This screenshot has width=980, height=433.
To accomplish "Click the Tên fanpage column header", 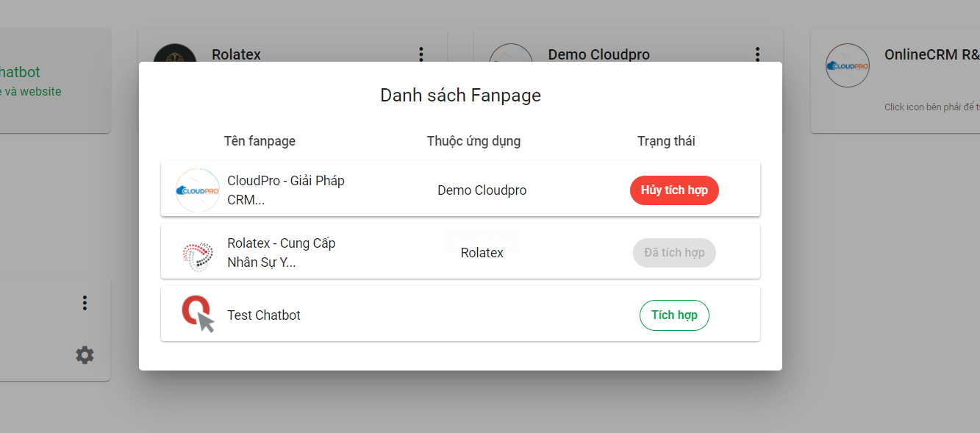I will pos(260,141).
